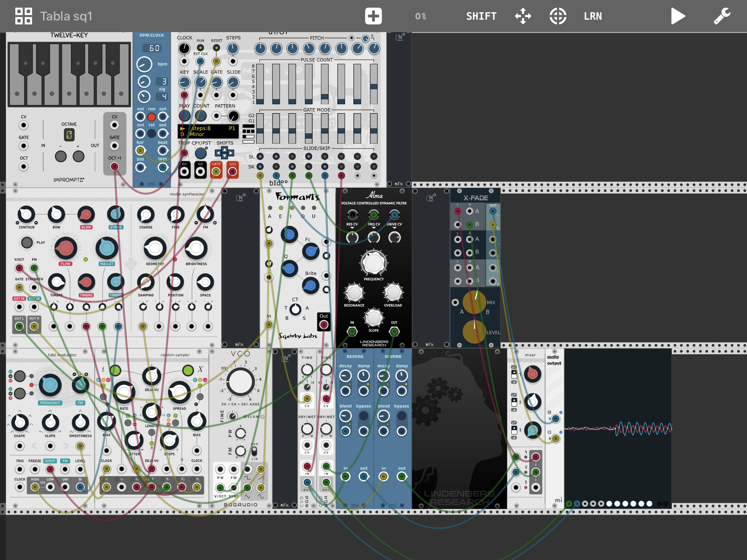Click the tidal modulator FREQUENCY knob

coord(50,385)
